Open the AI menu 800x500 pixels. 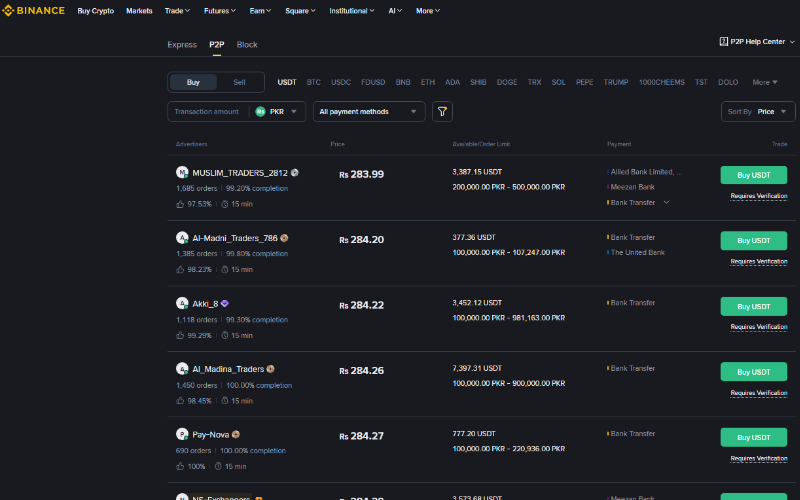[x=395, y=11]
